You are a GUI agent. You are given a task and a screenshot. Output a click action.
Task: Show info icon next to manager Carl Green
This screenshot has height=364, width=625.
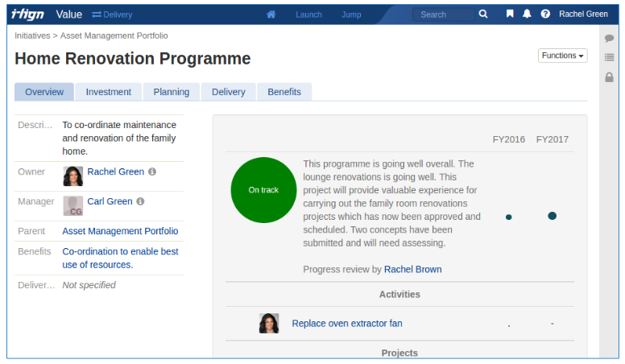tap(140, 201)
